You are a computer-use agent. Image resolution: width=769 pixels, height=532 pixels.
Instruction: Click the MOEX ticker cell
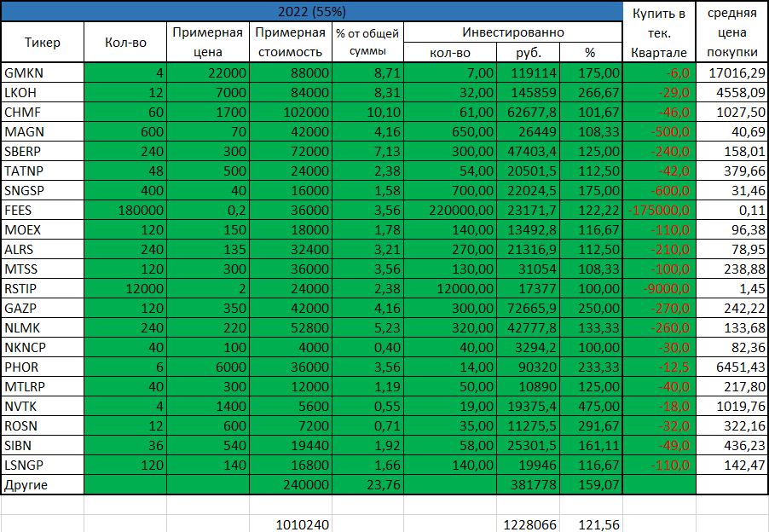pos(43,230)
